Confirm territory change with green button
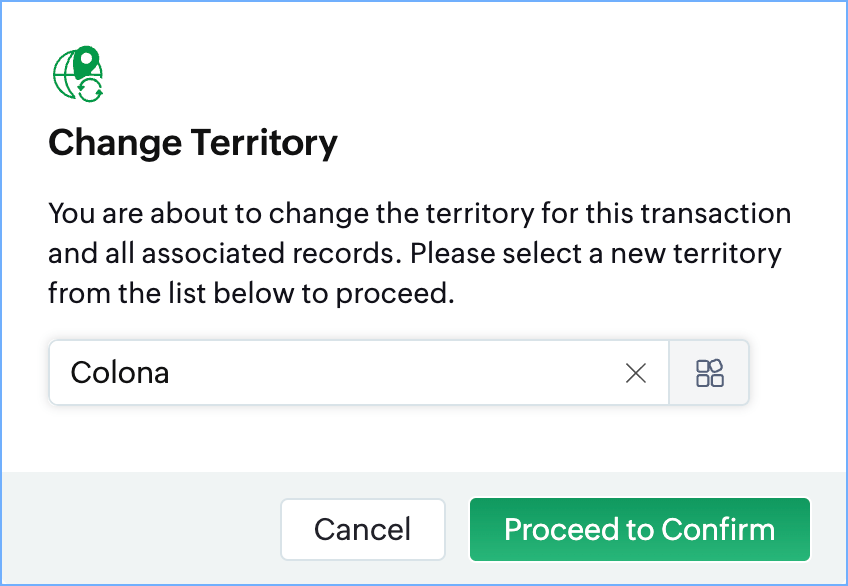The width and height of the screenshot is (848, 586). [639, 529]
